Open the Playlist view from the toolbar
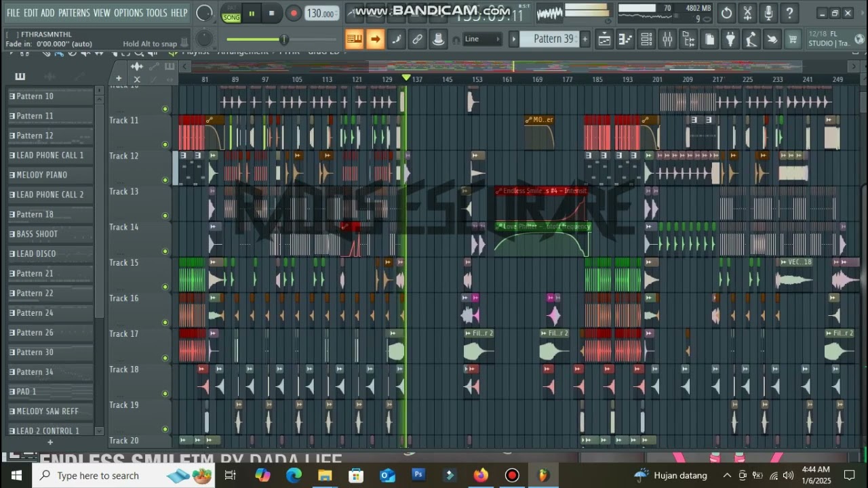 (604, 39)
